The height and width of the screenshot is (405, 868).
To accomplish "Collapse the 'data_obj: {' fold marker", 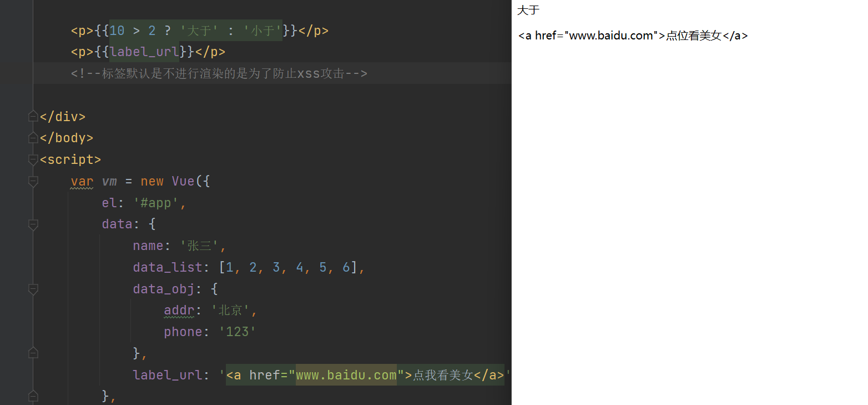I will [33, 289].
